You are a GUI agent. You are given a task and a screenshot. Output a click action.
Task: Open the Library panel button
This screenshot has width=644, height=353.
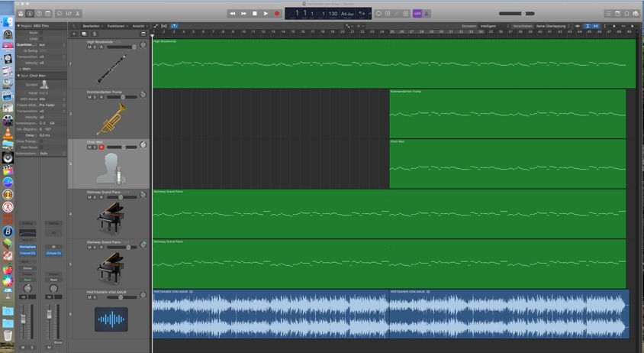pos(21,14)
